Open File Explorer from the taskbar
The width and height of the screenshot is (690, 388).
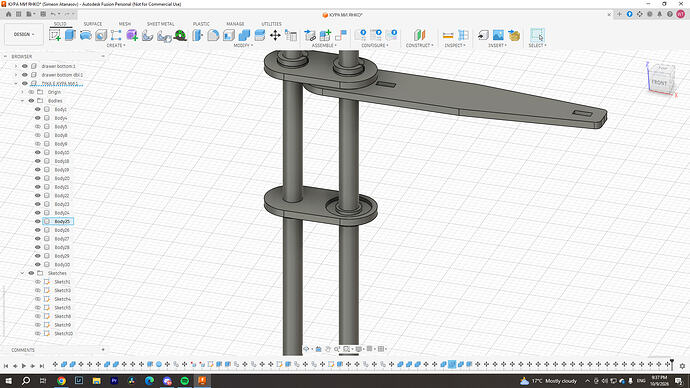(96, 381)
